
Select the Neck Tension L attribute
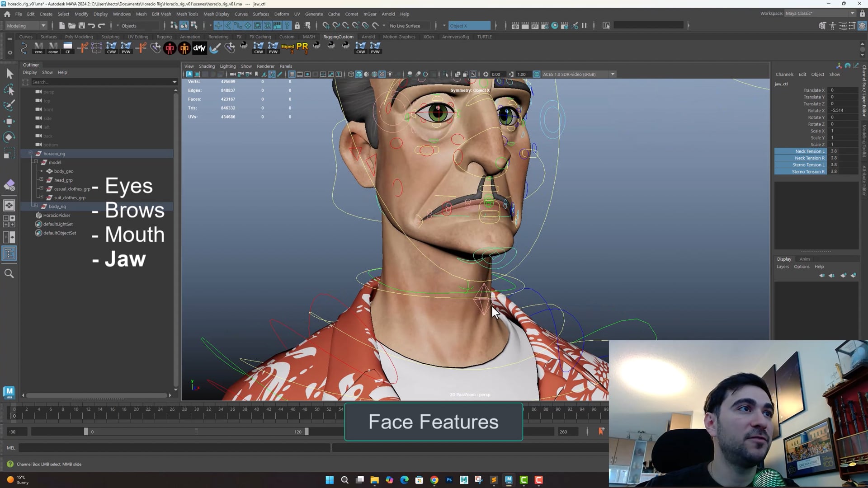click(801, 151)
